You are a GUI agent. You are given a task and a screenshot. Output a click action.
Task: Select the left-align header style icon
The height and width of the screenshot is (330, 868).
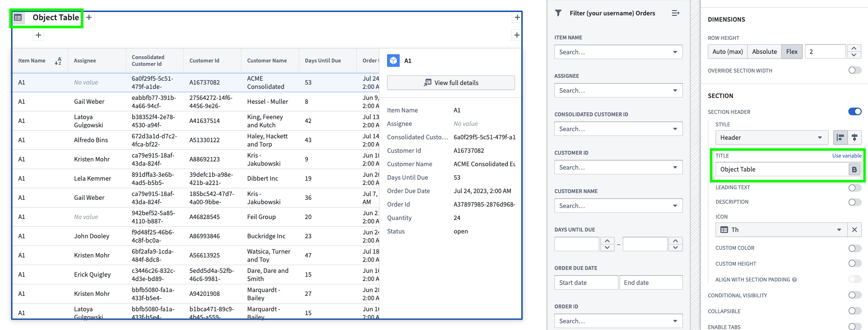coord(840,138)
